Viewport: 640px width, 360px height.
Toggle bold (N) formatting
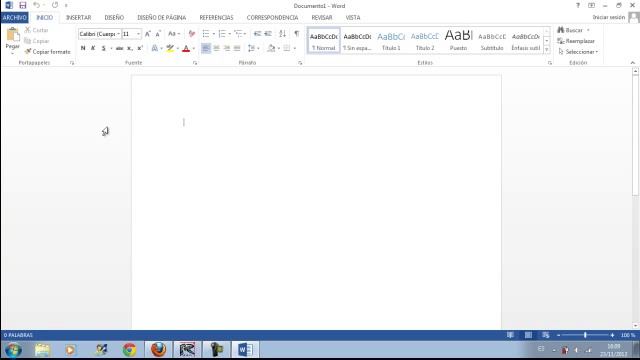click(x=83, y=48)
